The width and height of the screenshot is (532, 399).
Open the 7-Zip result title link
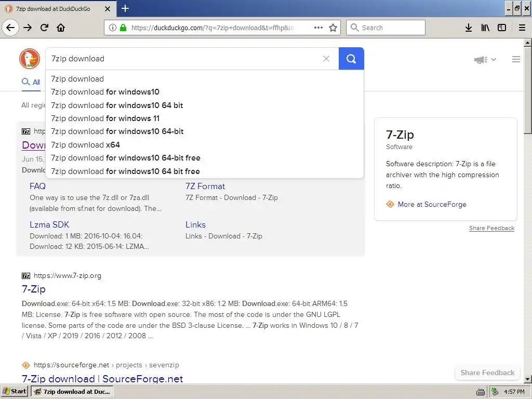34,289
